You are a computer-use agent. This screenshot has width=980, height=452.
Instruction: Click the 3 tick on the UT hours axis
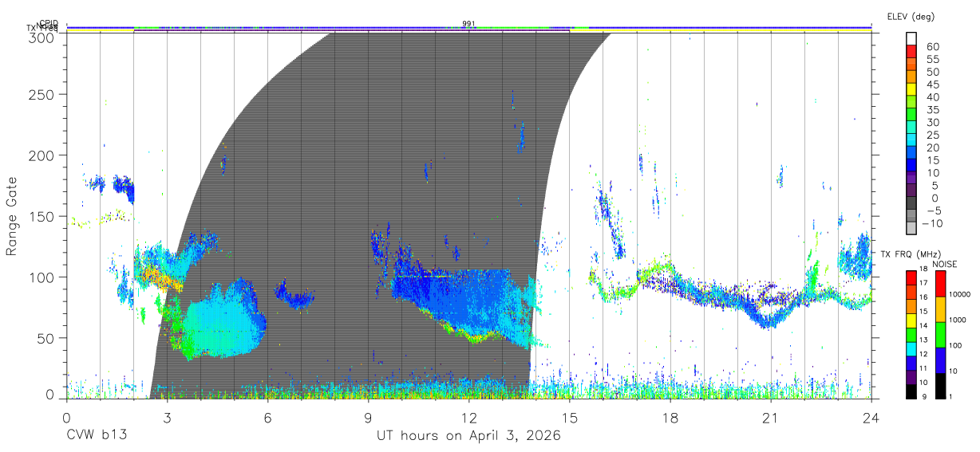[167, 416]
